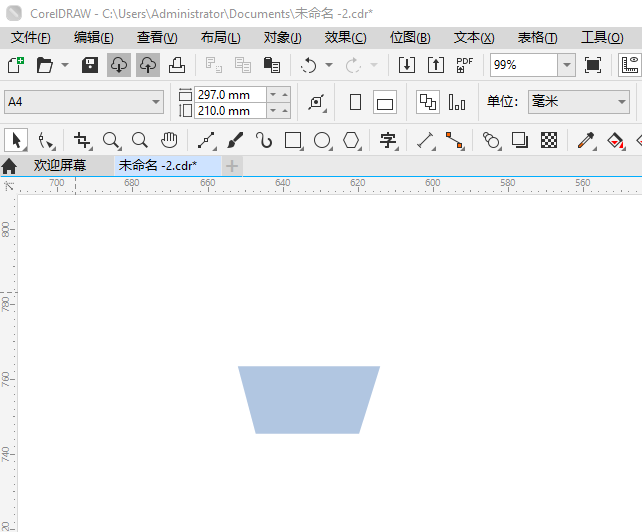Select the Drop Shadow tool
The height and width of the screenshot is (532, 642).
520,140
